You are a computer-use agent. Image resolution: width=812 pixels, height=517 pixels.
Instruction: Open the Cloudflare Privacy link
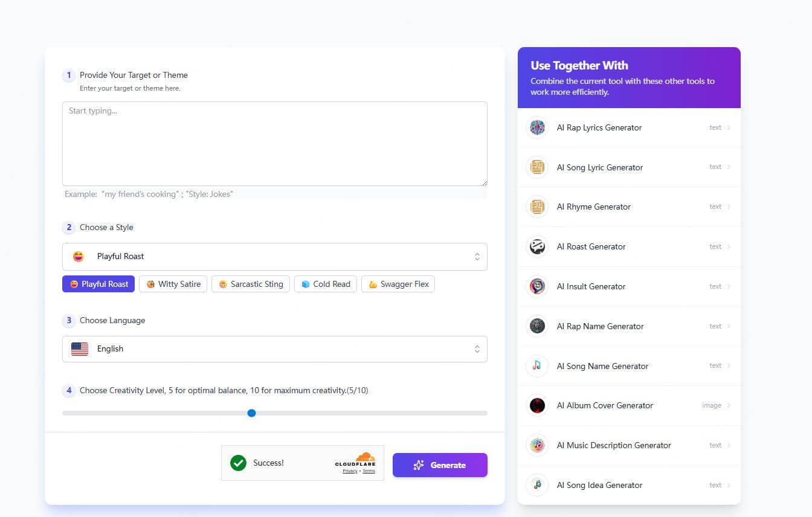(350, 471)
